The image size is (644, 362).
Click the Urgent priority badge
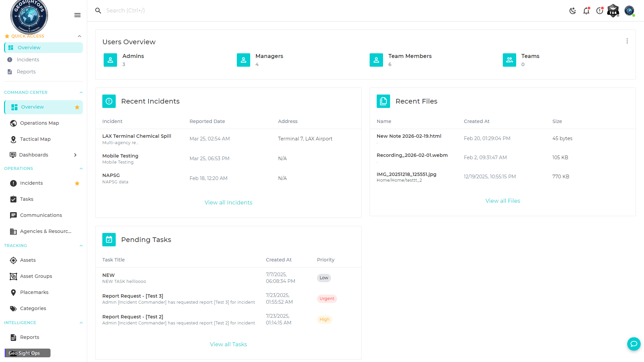(327, 299)
